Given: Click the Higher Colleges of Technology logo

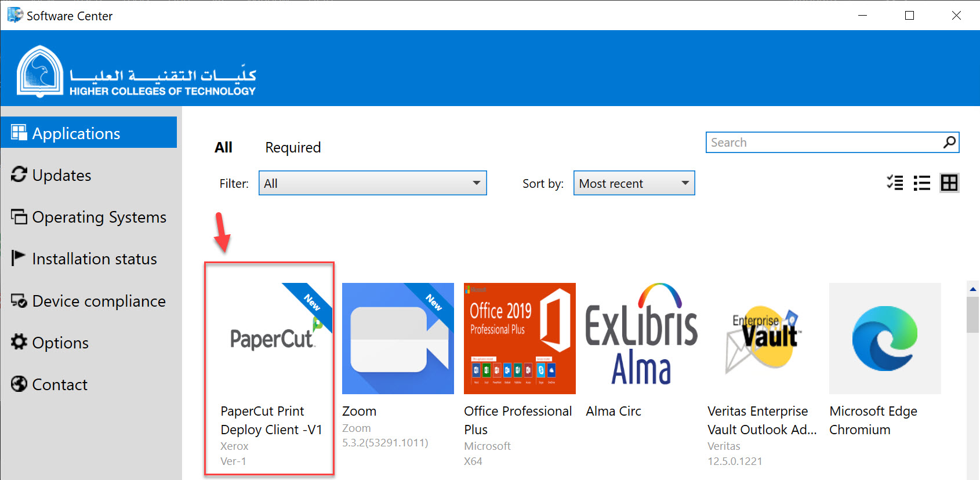Looking at the screenshot, I should click(x=137, y=72).
